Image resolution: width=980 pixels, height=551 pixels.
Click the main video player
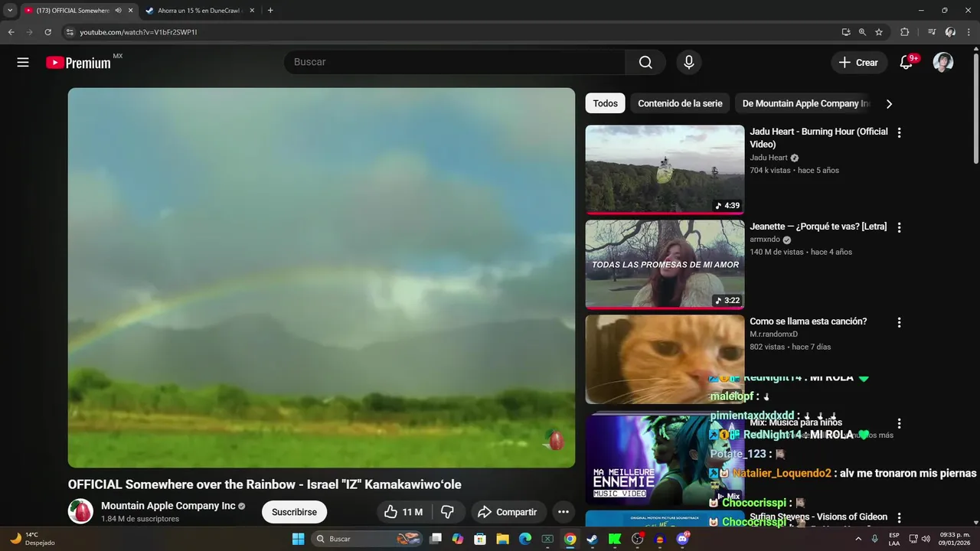322,278
